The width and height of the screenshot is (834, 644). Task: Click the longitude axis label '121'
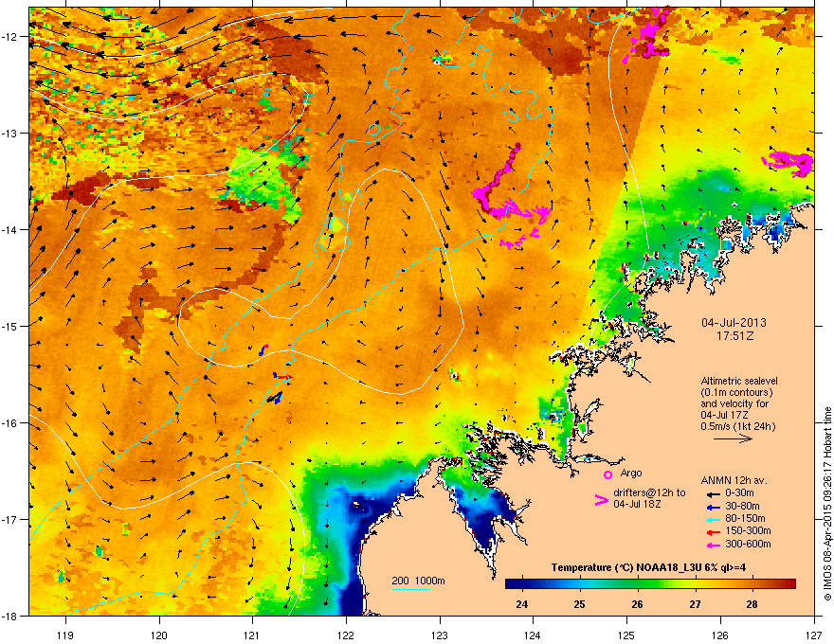tap(252, 635)
